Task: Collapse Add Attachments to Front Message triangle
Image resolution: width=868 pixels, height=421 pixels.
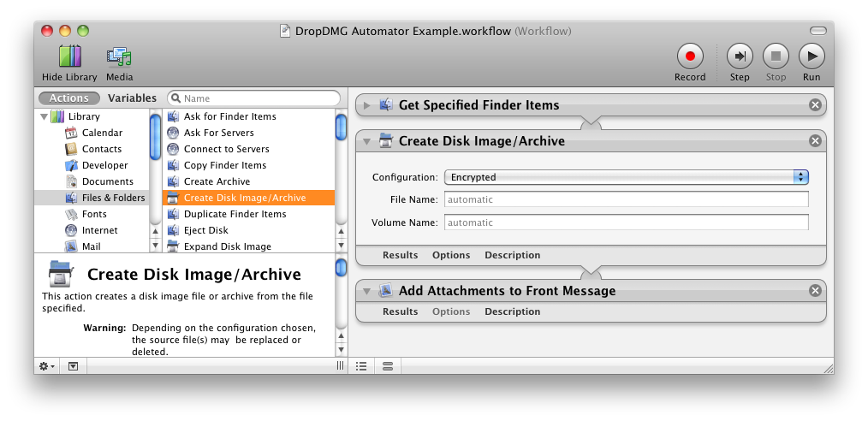Action: [366, 291]
